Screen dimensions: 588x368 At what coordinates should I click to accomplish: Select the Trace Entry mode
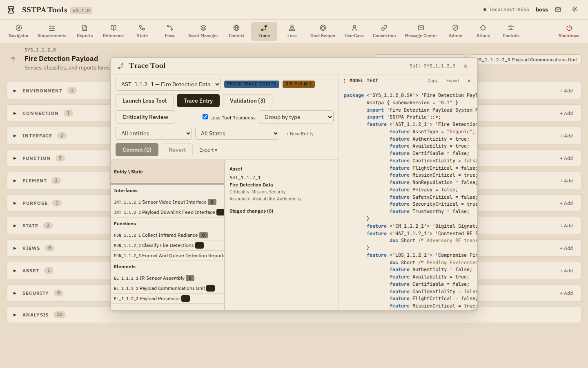(x=198, y=101)
